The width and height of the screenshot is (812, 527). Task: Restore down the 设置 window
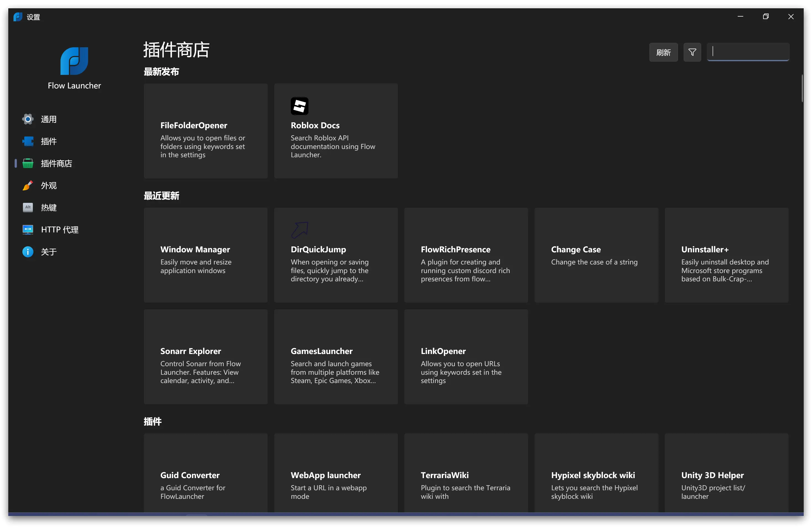pos(765,16)
